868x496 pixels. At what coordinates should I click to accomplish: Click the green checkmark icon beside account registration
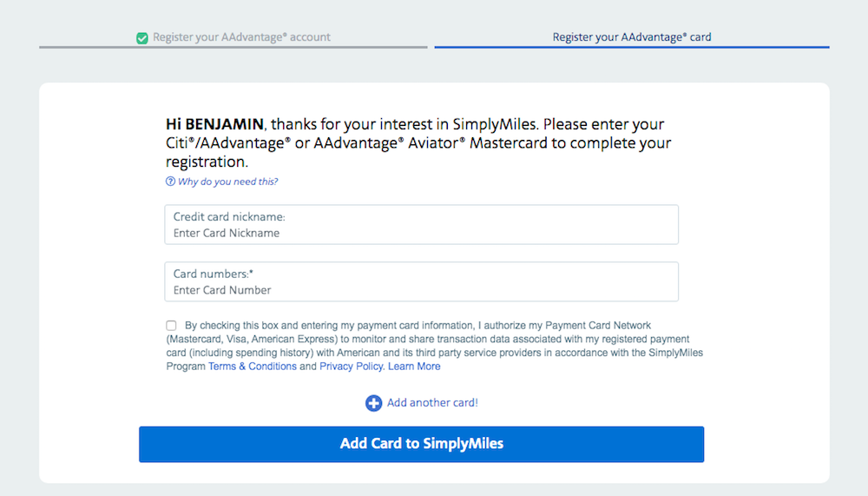coord(142,37)
